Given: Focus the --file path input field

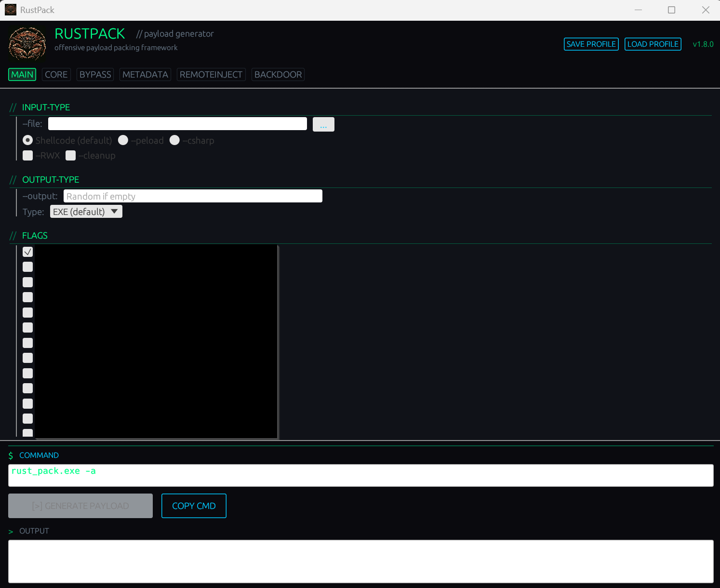Looking at the screenshot, I should tap(177, 124).
